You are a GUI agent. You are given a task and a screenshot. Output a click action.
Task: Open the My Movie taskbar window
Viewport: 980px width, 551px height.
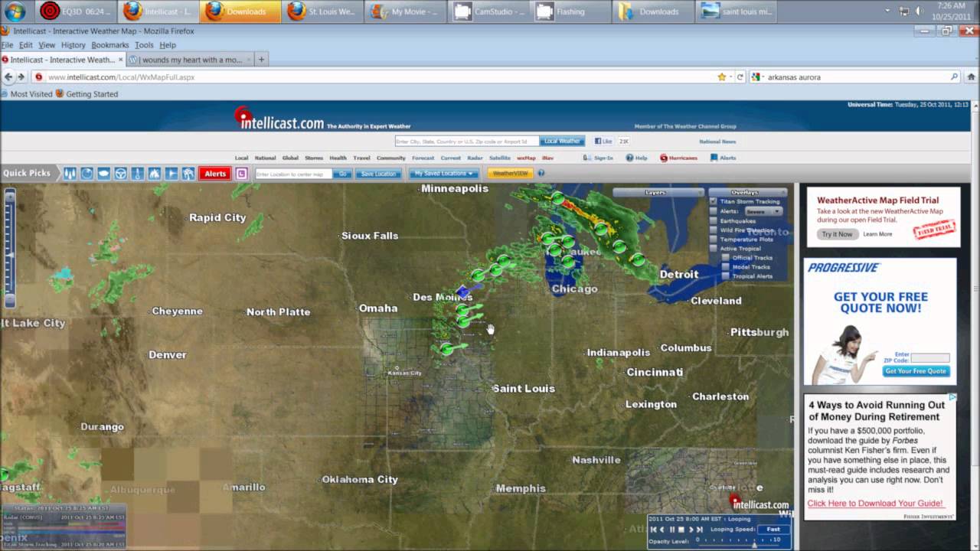[x=406, y=11]
